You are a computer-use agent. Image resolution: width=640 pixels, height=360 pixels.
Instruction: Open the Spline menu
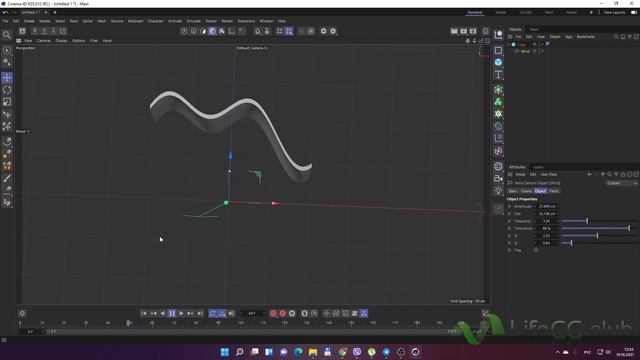click(x=88, y=21)
